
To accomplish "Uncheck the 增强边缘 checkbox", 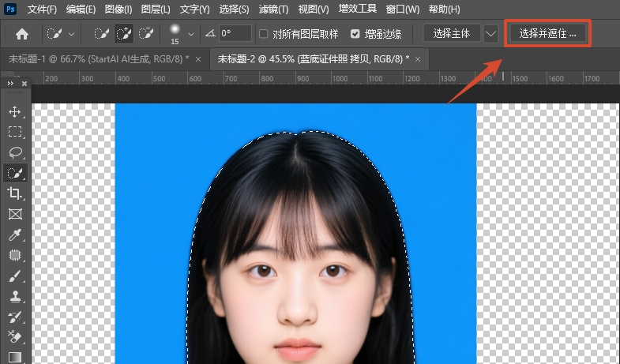I will point(355,34).
